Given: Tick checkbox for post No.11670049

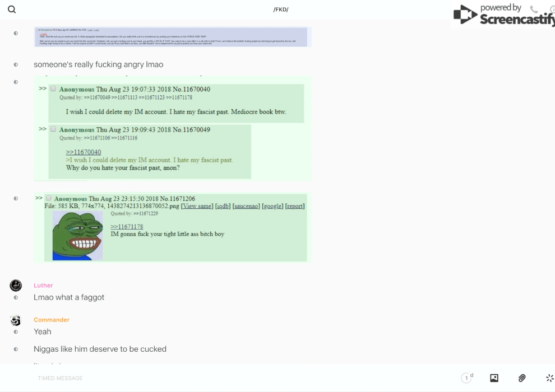Looking at the screenshot, I should point(54,129).
